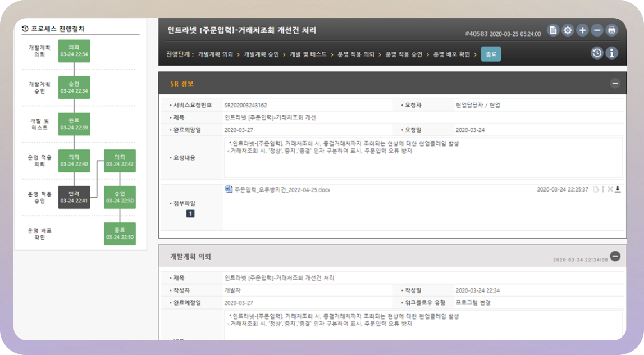The width and height of the screenshot is (644, 355).
Task: Click the document icon in the header
Action: coord(553,30)
